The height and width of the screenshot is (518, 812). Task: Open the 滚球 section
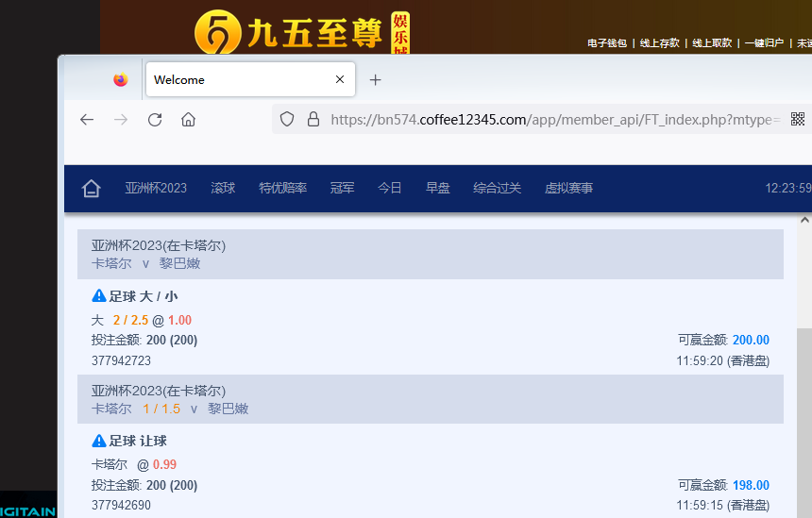pyautogui.click(x=223, y=188)
